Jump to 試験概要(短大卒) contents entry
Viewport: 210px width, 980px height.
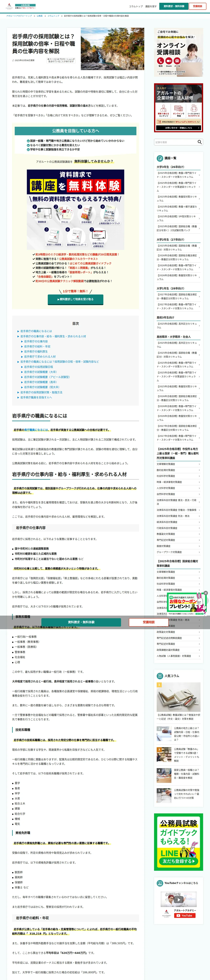pyautogui.click(x=42, y=387)
